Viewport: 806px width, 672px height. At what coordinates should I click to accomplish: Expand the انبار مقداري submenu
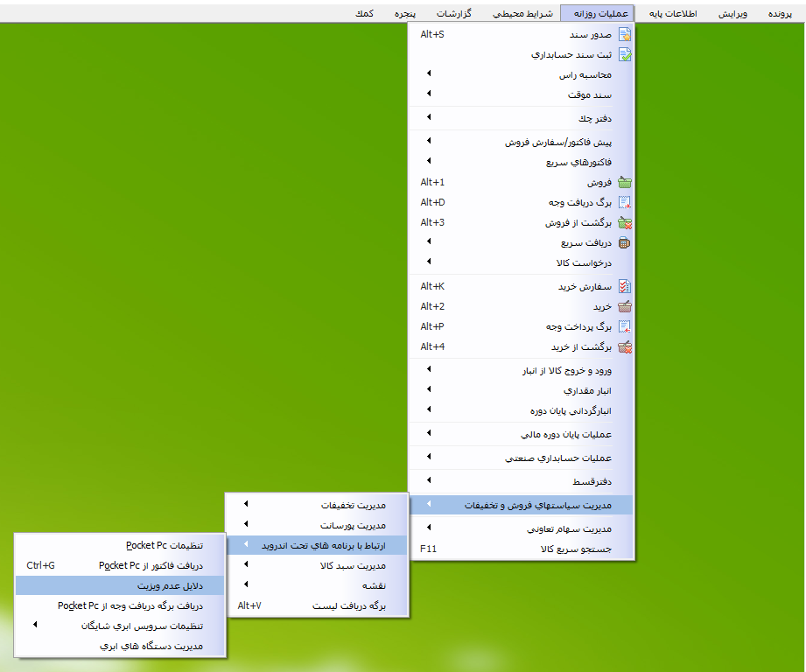click(x=427, y=389)
